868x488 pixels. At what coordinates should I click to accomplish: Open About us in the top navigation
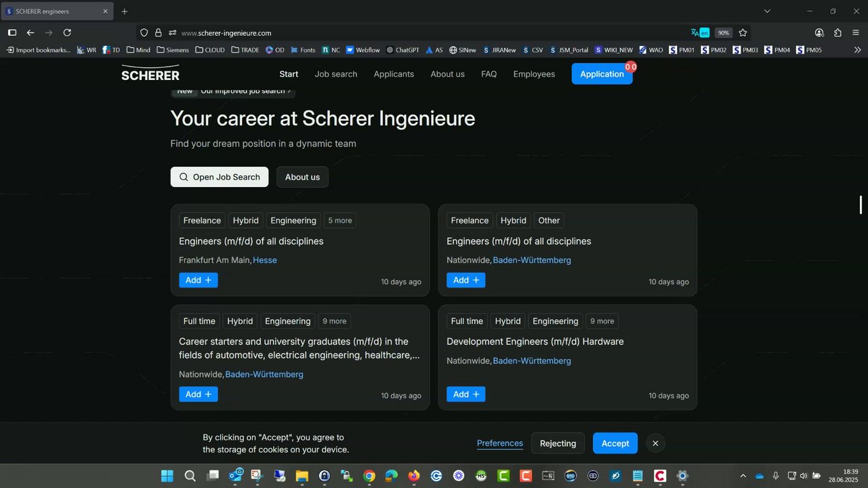pyautogui.click(x=447, y=74)
